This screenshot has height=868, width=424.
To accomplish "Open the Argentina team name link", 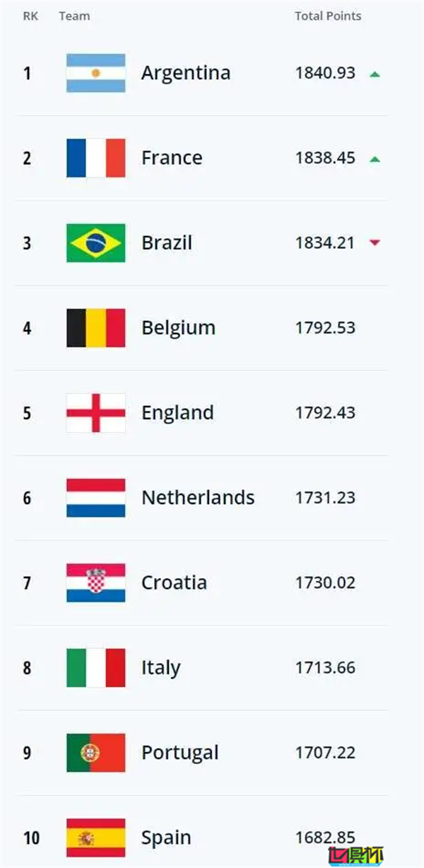I will [186, 74].
